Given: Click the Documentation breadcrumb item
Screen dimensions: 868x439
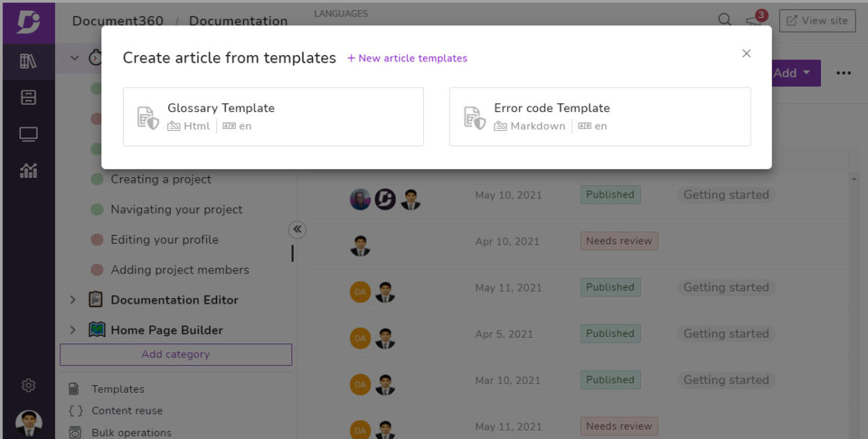Looking at the screenshot, I should 238,21.
